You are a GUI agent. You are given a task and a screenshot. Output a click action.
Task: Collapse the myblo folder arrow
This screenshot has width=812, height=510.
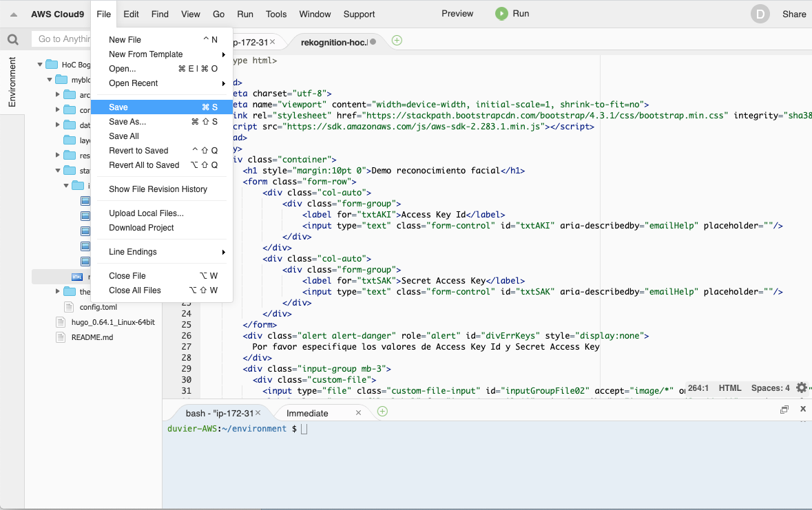[50, 80]
